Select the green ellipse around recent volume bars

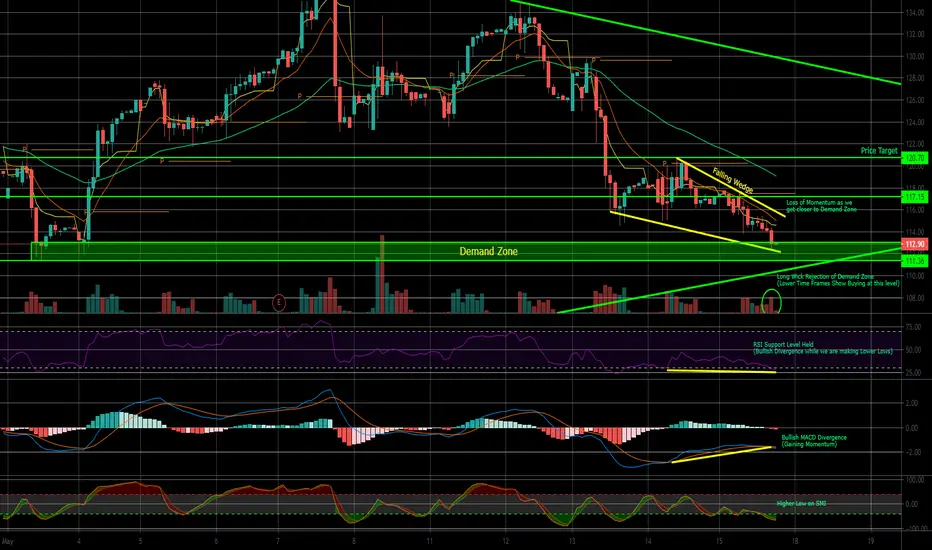(x=772, y=301)
